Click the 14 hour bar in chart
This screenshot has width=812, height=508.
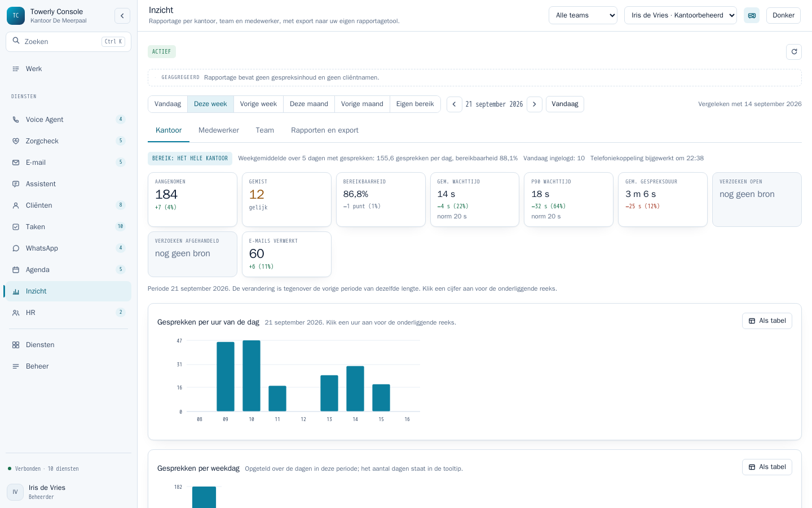point(355,389)
